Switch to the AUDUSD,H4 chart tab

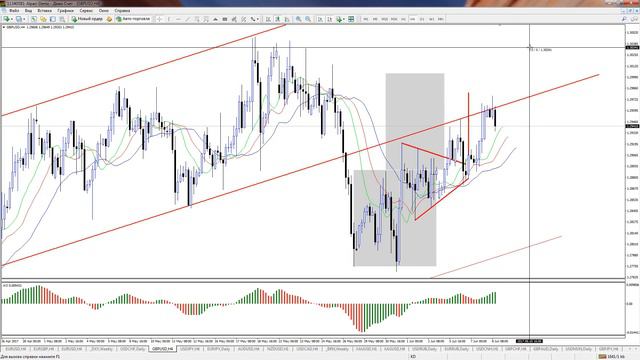(248, 349)
